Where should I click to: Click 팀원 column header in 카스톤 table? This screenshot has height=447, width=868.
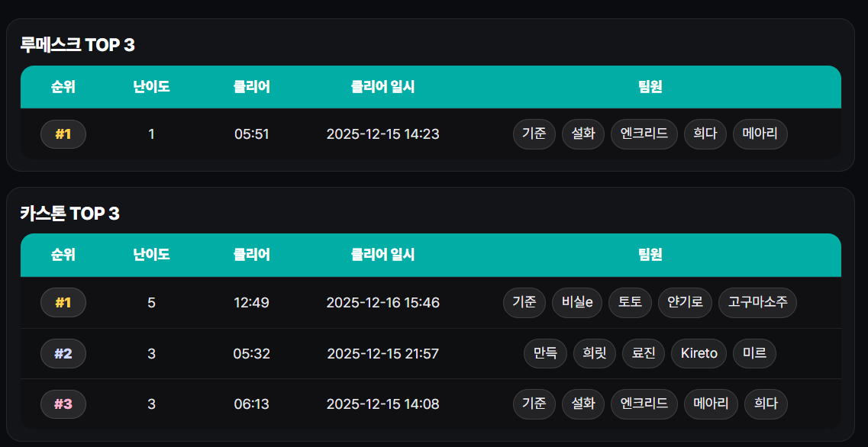(650, 255)
